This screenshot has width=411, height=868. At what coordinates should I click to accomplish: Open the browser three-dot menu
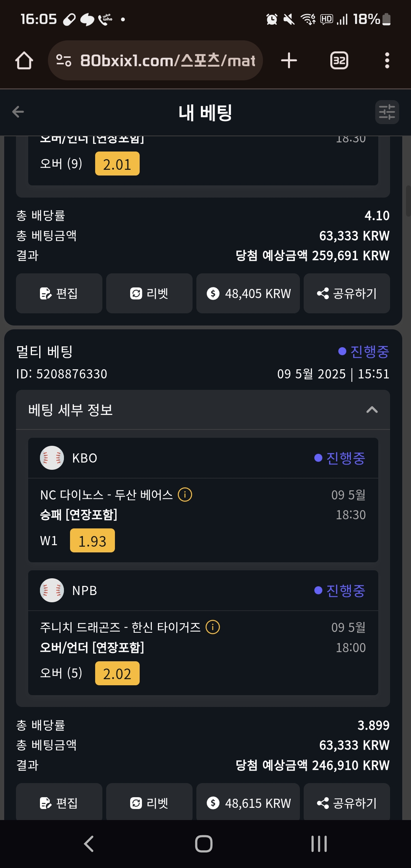click(387, 61)
